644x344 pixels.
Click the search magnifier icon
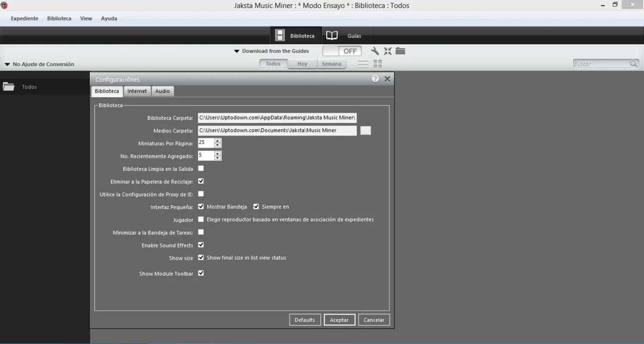click(x=634, y=64)
